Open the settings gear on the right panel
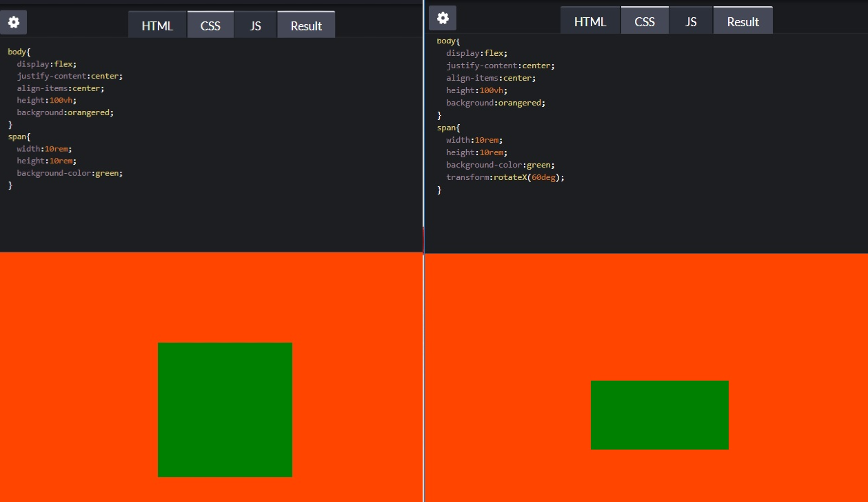Image resolution: width=868 pixels, height=502 pixels. tap(442, 18)
